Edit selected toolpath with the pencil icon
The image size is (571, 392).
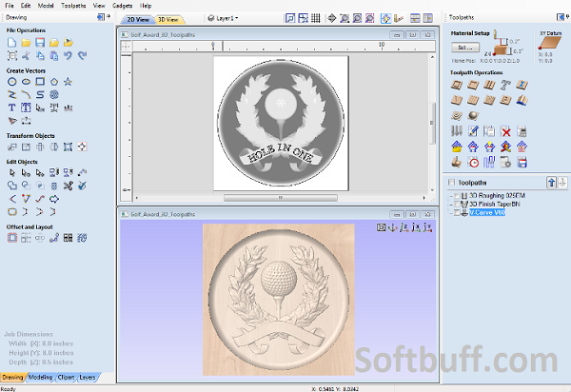(x=473, y=131)
